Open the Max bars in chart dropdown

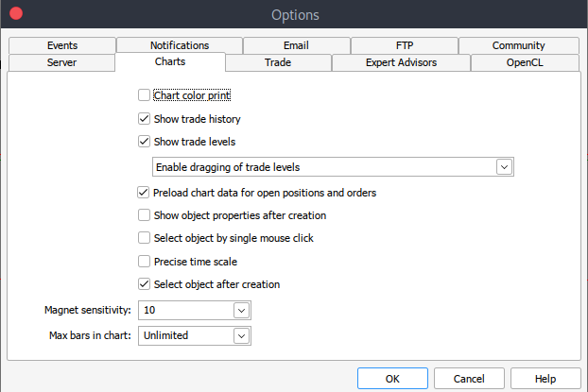pyautogui.click(x=241, y=335)
